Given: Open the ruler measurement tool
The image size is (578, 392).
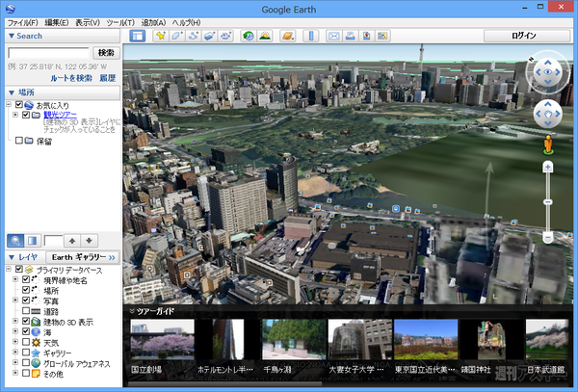Looking at the screenshot, I should [311, 36].
